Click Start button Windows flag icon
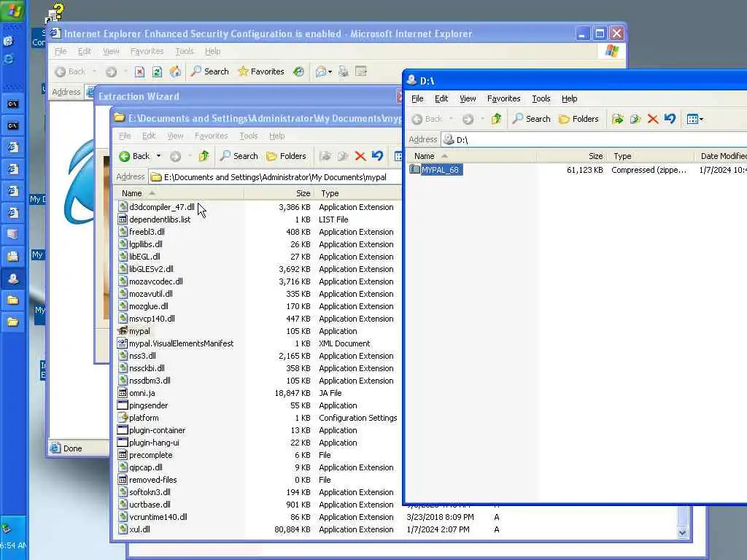This screenshot has height=560, width=747. click(x=13, y=10)
